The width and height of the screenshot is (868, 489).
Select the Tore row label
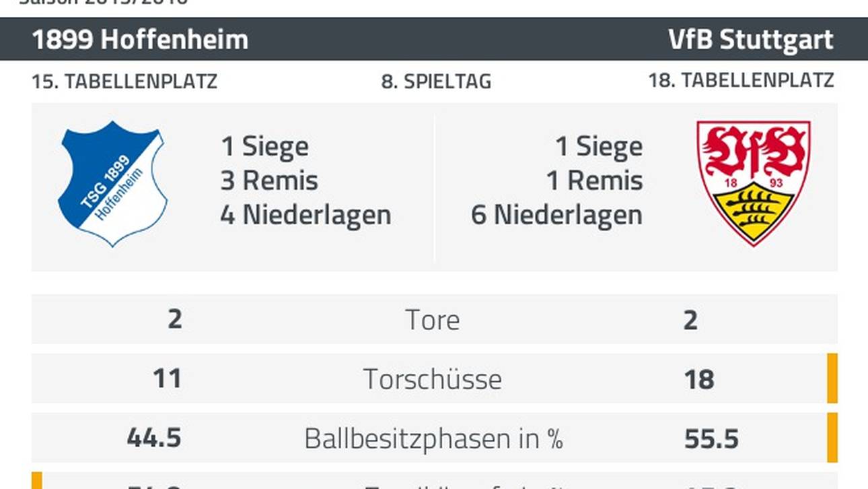tap(433, 320)
